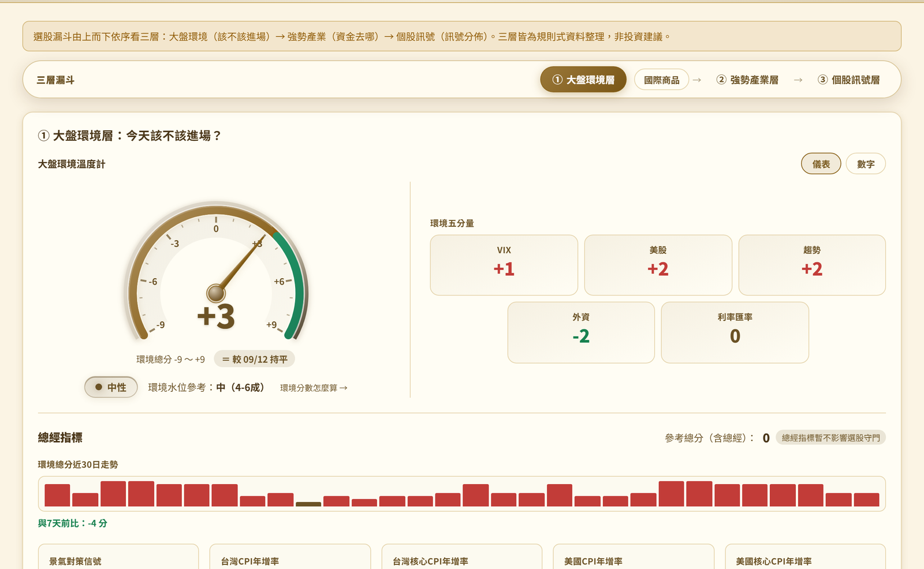Open the 台灣核心CPI年增率 indicator card
The width and height of the screenshot is (924, 569).
[462, 557]
